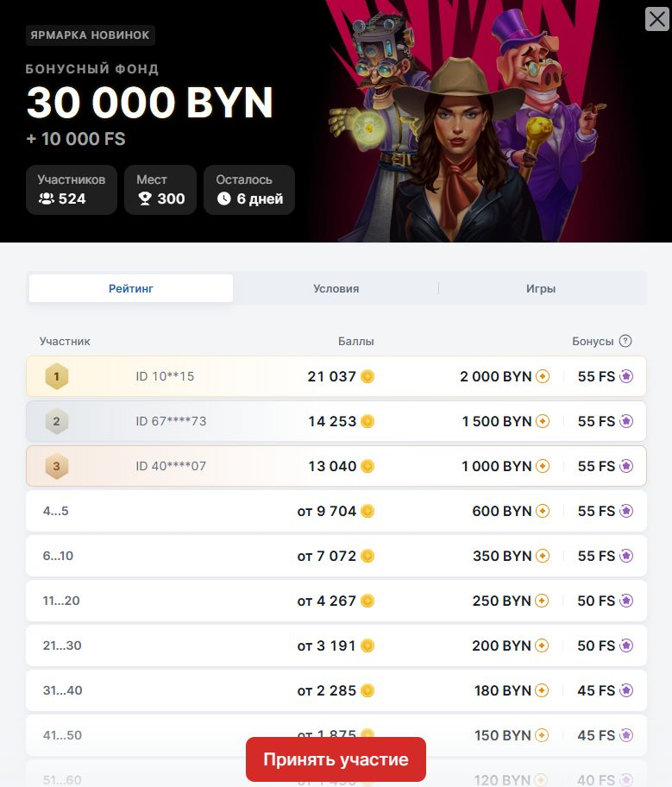Screen dimensions: 672x787
Task: Select the Рейтинг tab
Action: [x=131, y=288]
